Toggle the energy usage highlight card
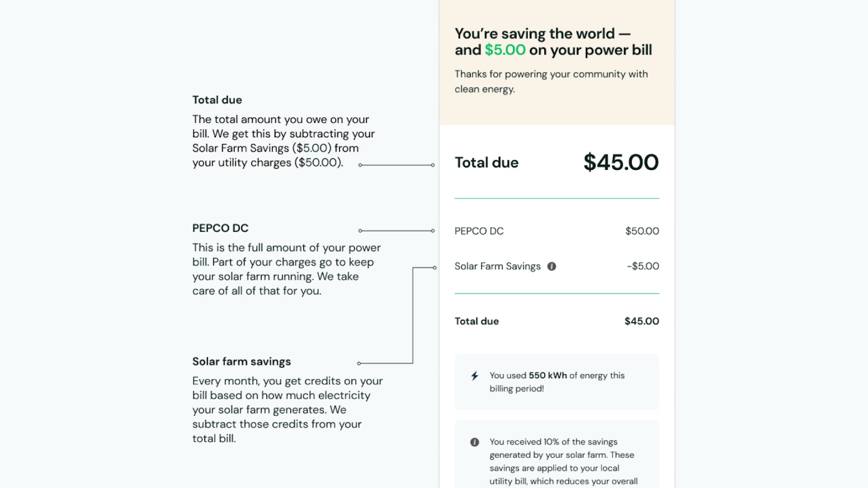Viewport: 868px width, 488px height. 556,381
